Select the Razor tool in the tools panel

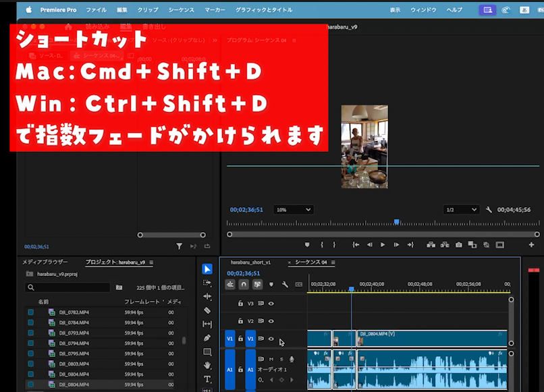point(207,310)
